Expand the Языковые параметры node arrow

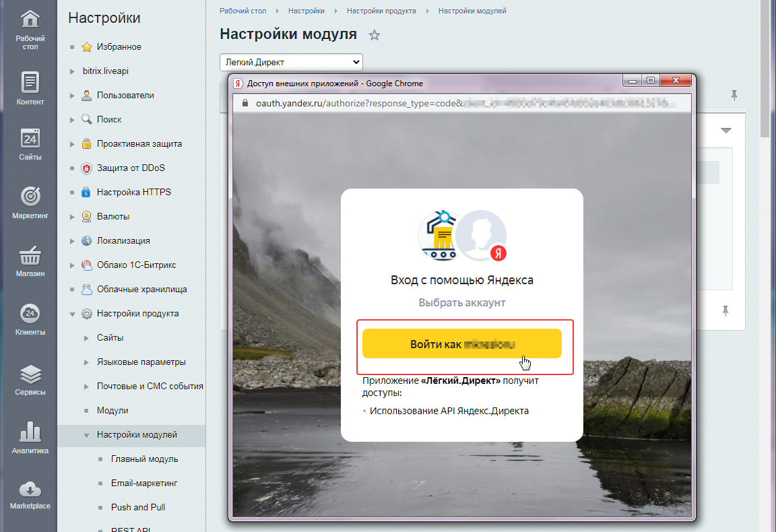tap(87, 362)
